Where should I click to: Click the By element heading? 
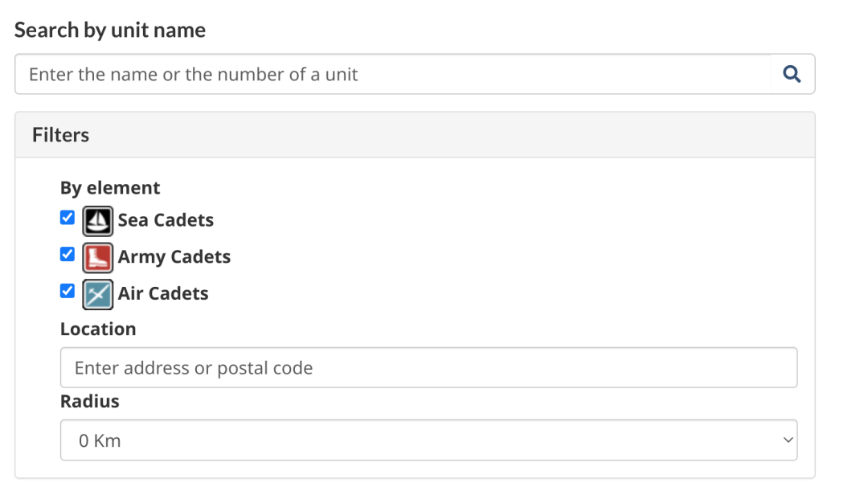pos(110,188)
